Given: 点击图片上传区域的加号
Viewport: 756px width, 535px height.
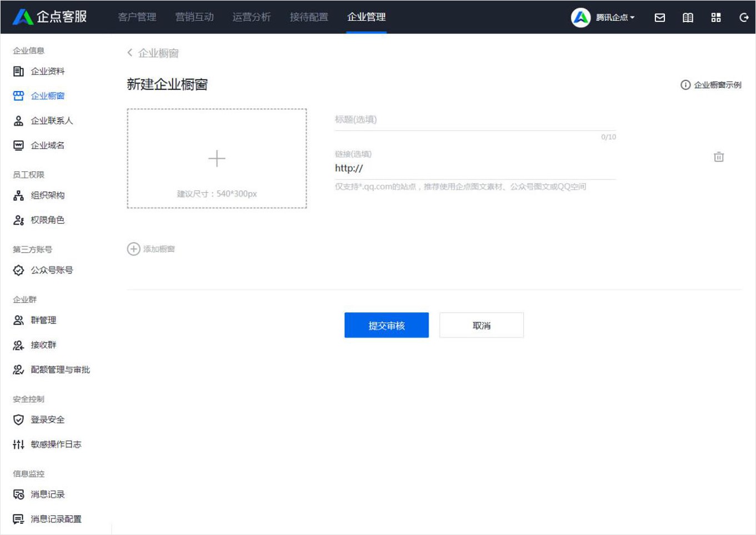Looking at the screenshot, I should point(217,159).
